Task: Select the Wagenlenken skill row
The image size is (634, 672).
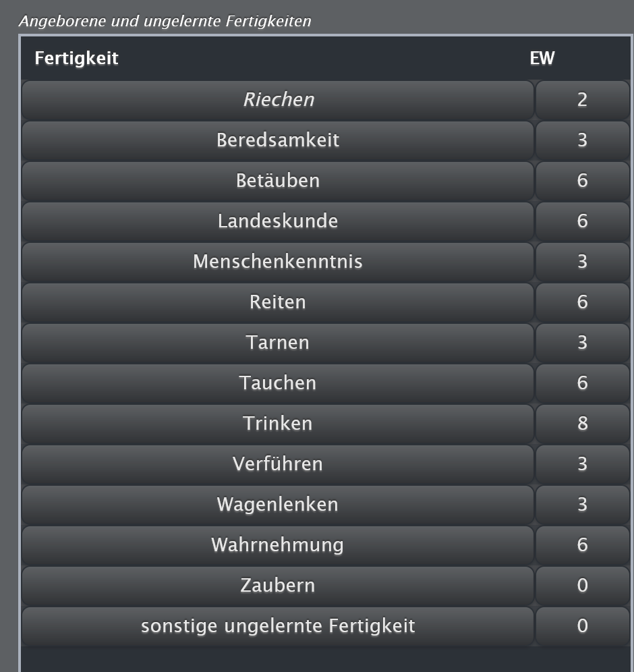Action: click(278, 505)
